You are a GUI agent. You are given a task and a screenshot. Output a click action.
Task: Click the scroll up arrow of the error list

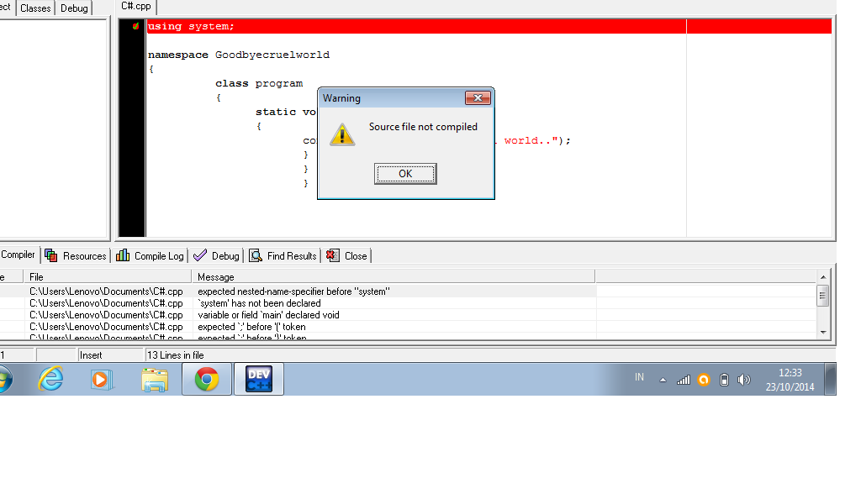(823, 277)
